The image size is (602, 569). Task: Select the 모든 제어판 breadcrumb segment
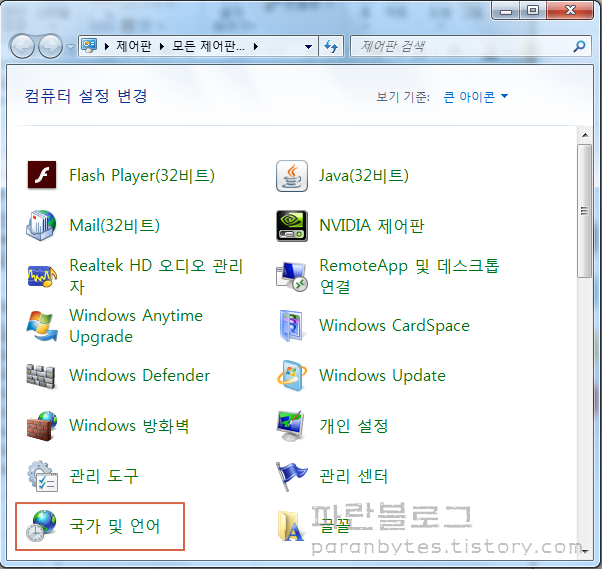[208, 46]
